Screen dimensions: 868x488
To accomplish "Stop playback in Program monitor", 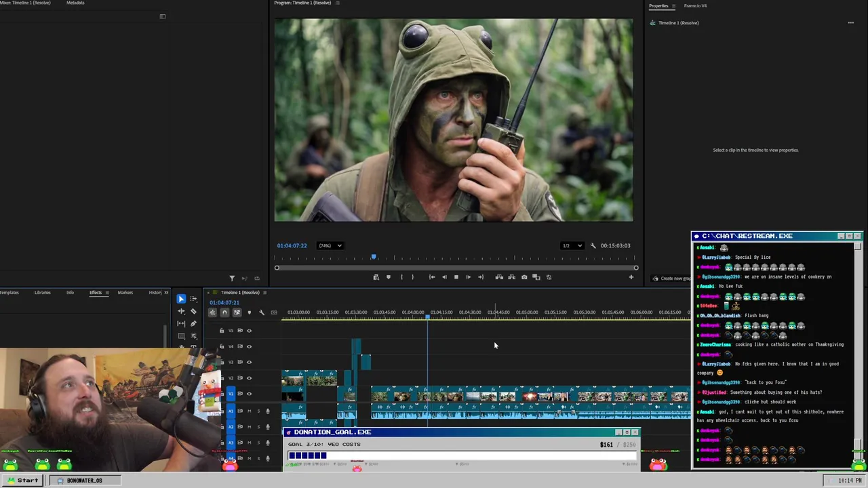I will (x=456, y=277).
